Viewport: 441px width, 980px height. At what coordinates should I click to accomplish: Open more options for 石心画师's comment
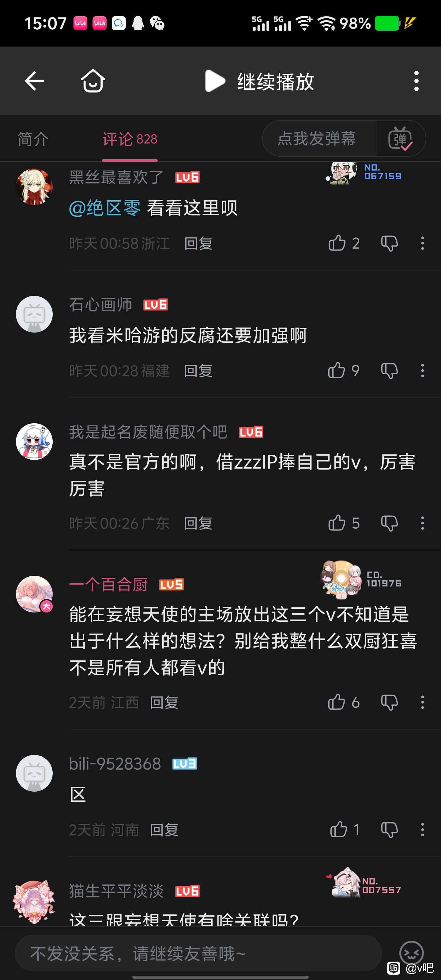[422, 371]
